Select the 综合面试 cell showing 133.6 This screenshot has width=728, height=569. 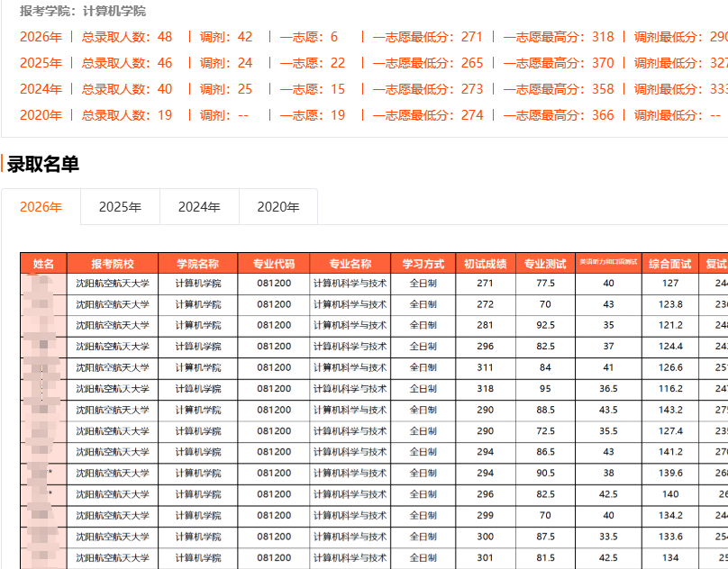coord(670,537)
